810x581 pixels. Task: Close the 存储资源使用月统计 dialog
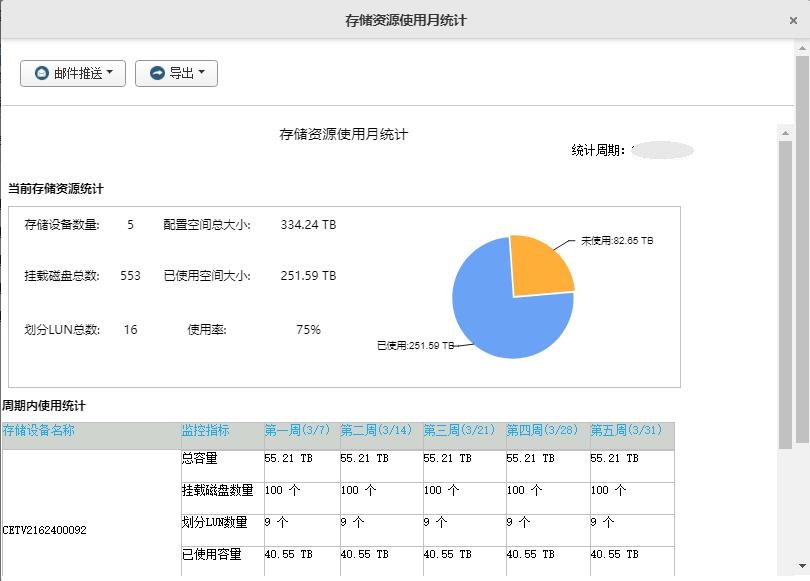pyautogui.click(x=793, y=19)
